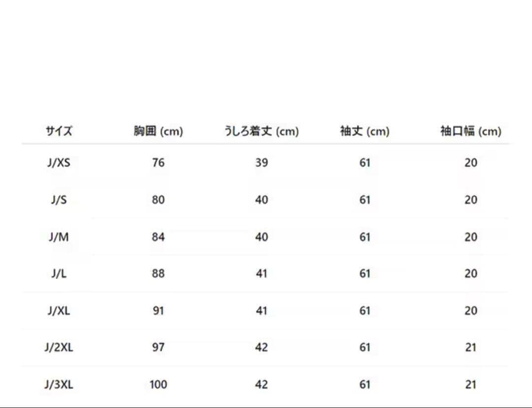The width and height of the screenshot is (532, 408).
Task: Select the J/3XL size row label
Action: 59,384
